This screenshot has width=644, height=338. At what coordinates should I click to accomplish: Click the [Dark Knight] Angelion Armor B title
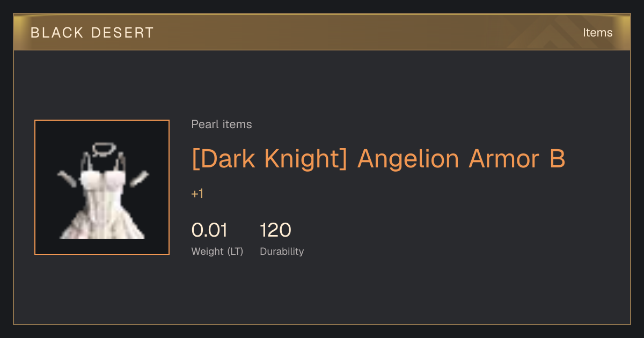point(378,159)
